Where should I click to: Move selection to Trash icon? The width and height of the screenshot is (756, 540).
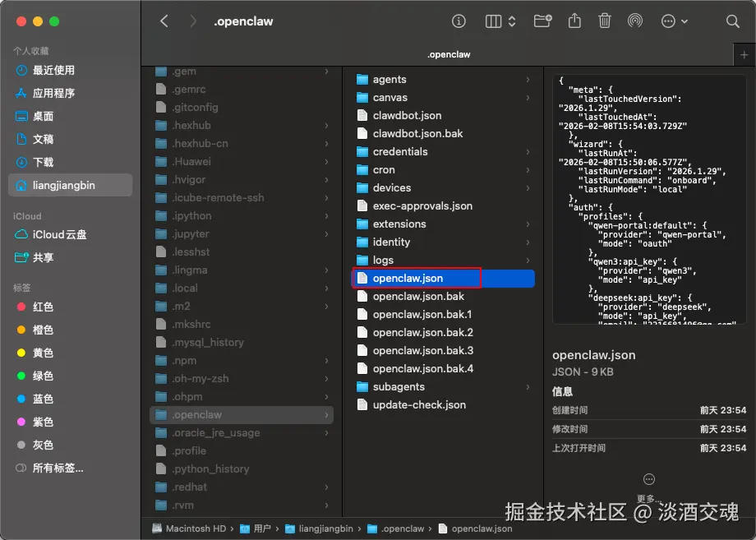tap(605, 21)
